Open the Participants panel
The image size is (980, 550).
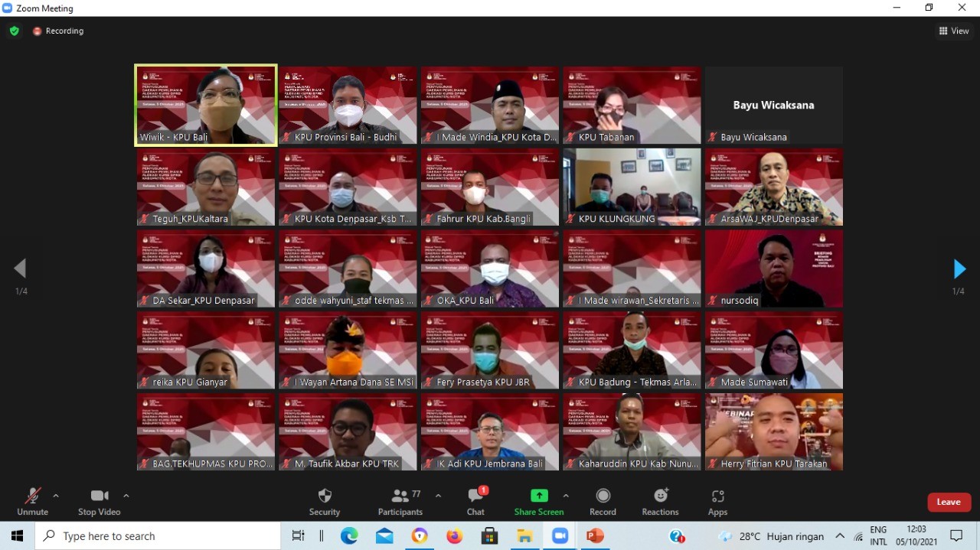[400, 502]
